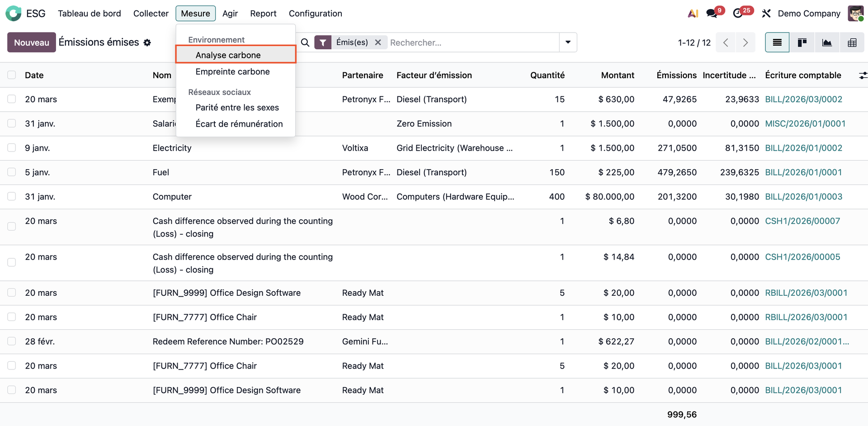
Task: Expand the search options dropdown arrow
Action: (x=568, y=43)
